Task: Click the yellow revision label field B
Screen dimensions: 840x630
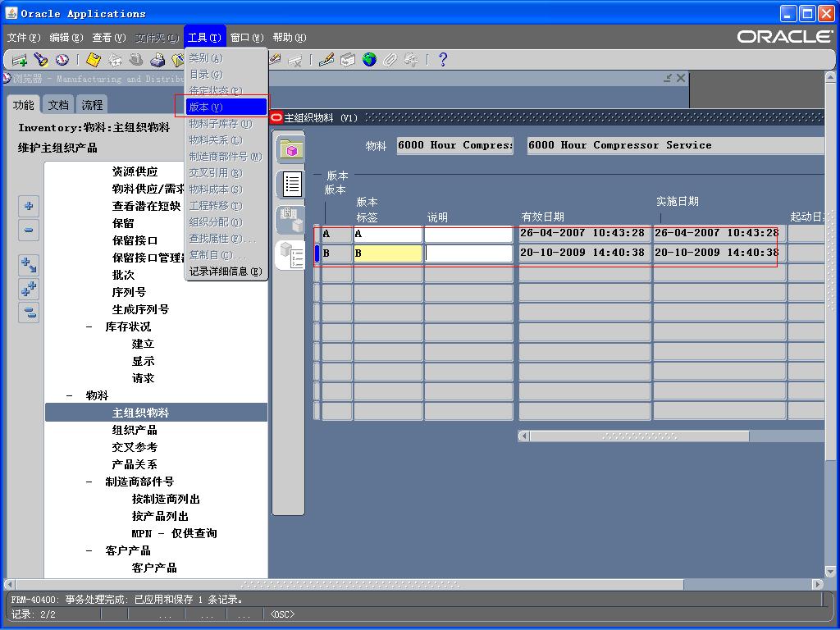Action: pyautogui.click(x=388, y=253)
